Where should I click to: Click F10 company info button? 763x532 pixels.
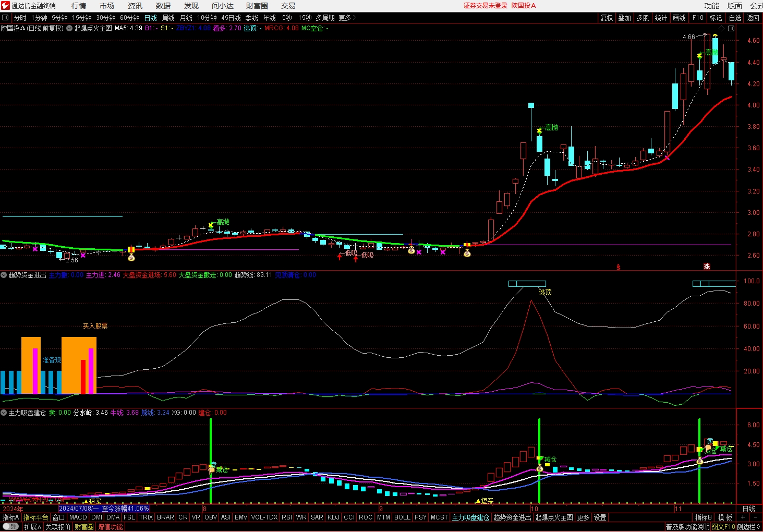coord(698,18)
